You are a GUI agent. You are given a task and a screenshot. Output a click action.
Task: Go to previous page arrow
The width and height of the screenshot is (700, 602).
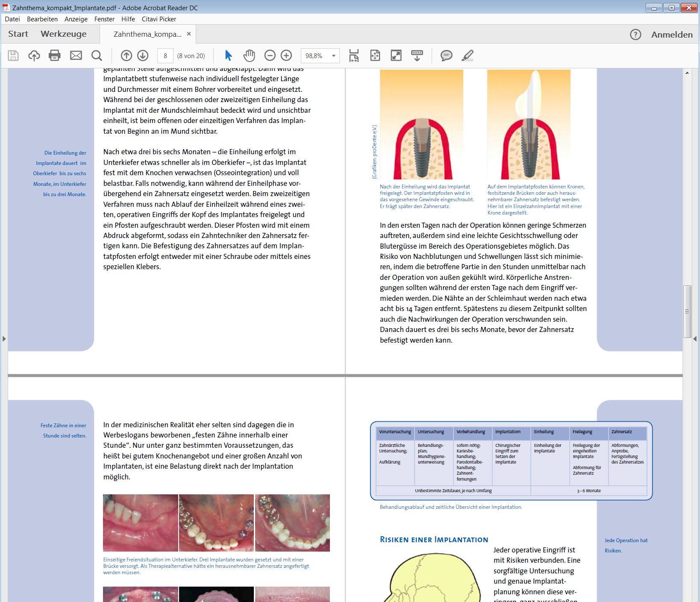(126, 56)
